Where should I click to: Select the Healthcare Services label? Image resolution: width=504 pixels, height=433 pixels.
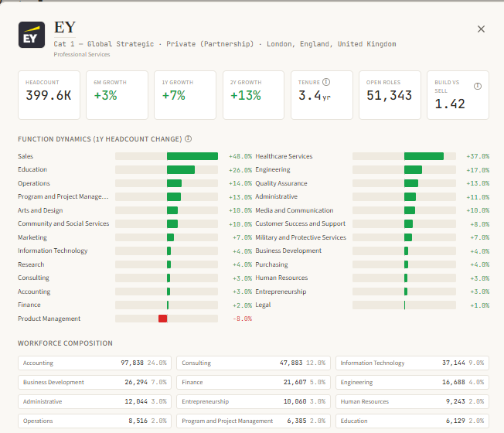tap(284, 156)
